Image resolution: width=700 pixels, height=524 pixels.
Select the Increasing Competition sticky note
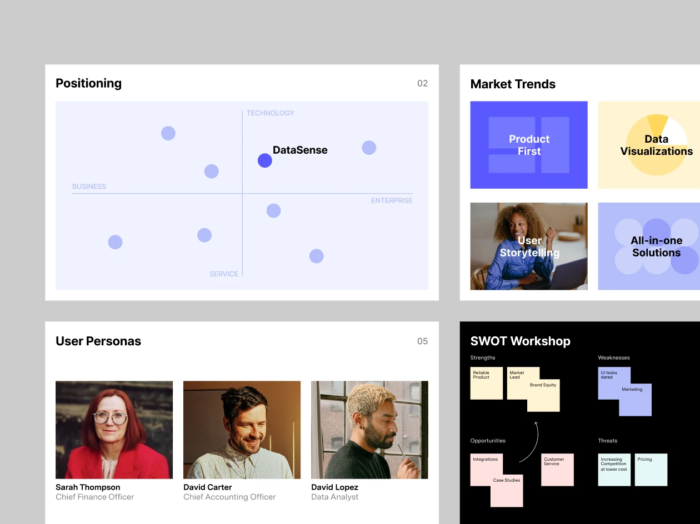click(x=614, y=470)
